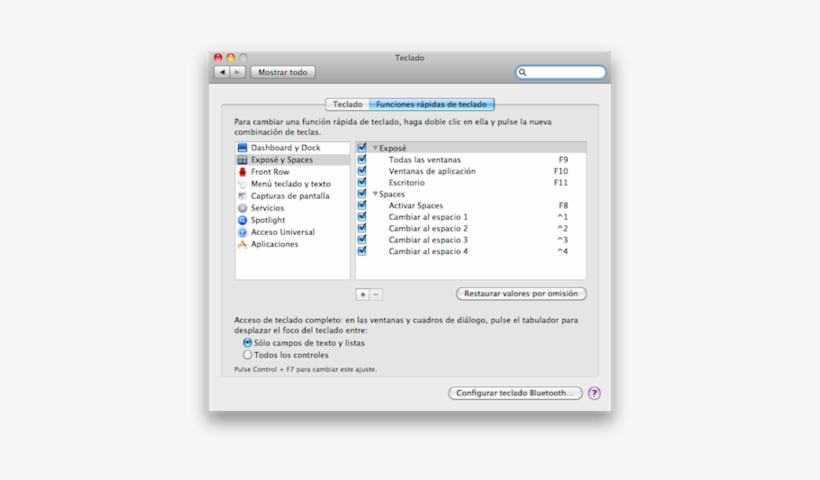Toggle the Escritorio checkbox
Viewport: 820px width, 480px height.
362,182
